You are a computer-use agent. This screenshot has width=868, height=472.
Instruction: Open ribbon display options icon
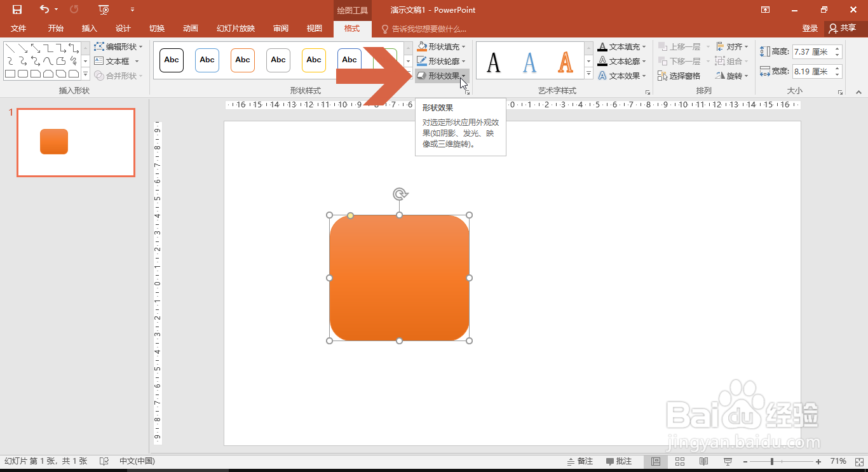(x=766, y=10)
